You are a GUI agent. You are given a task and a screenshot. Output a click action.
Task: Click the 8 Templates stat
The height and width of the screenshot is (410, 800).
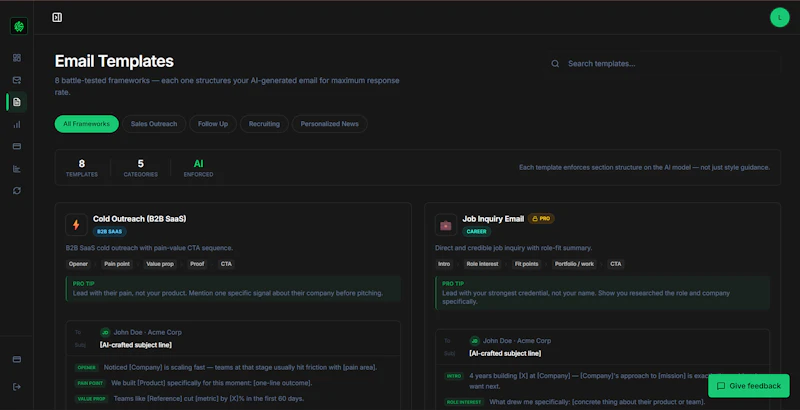click(x=82, y=168)
